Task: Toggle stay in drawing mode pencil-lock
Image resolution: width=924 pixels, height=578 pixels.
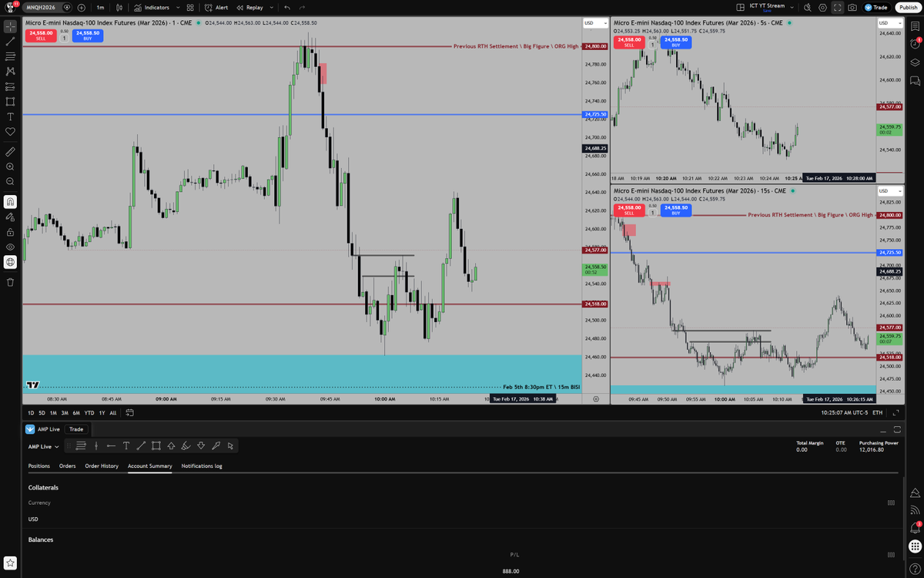Action: coord(10,217)
